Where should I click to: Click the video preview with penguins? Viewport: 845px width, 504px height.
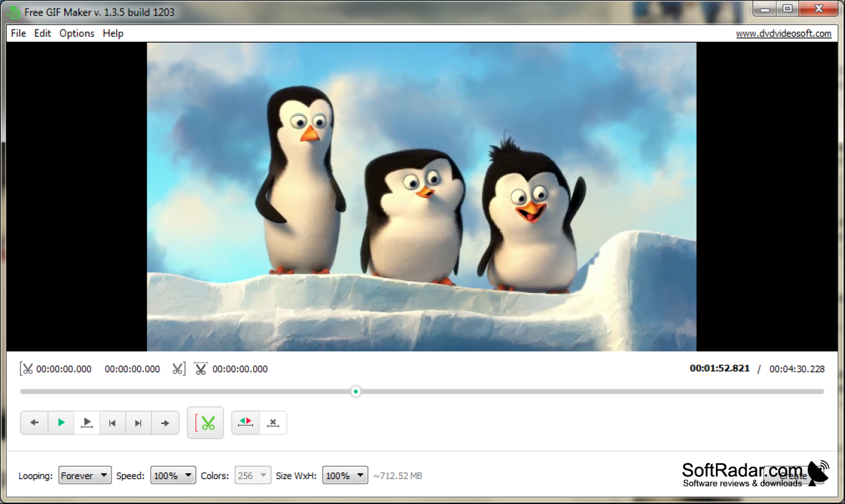422,197
